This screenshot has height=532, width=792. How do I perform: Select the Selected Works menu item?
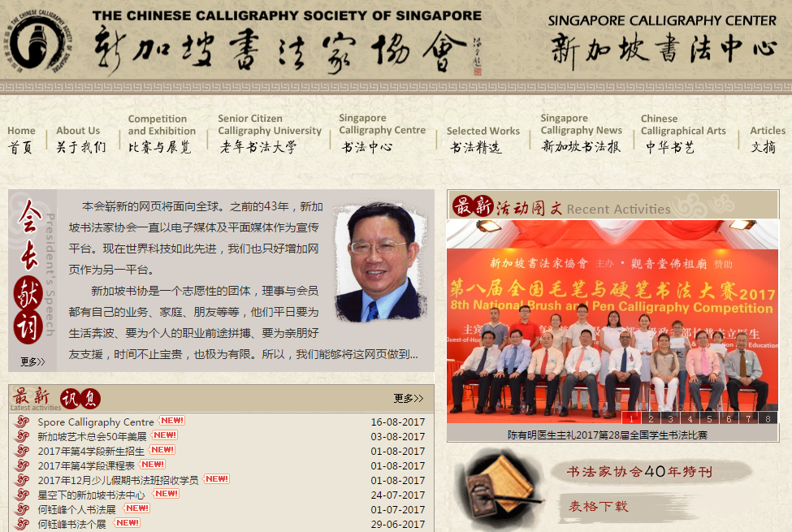483,139
